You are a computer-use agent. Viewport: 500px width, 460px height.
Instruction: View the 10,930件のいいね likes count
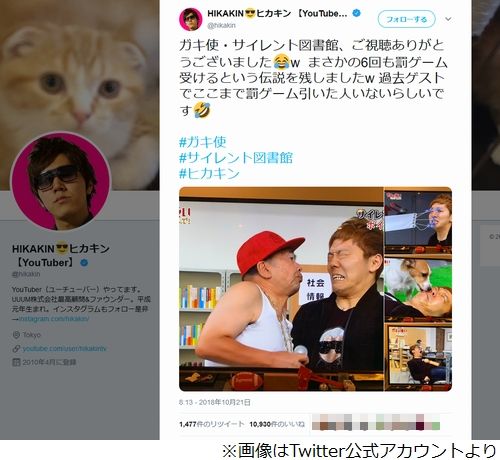click(x=277, y=424)
